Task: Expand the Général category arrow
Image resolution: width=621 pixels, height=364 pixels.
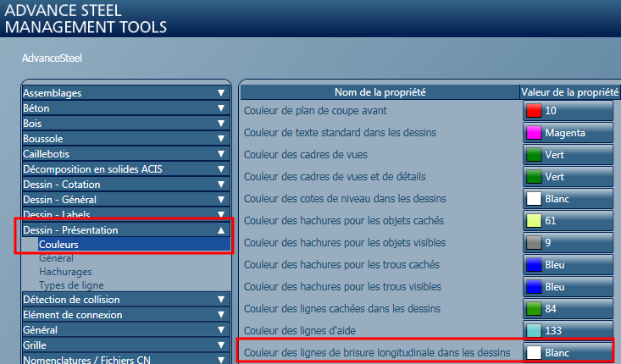Action: click(x=221, y=330)
